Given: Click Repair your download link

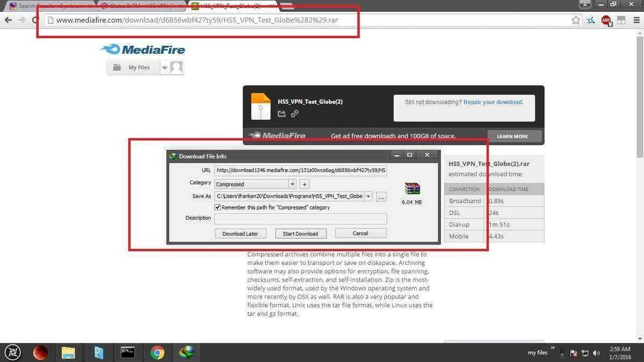Looking at the screenshot, I should point(493,102).
